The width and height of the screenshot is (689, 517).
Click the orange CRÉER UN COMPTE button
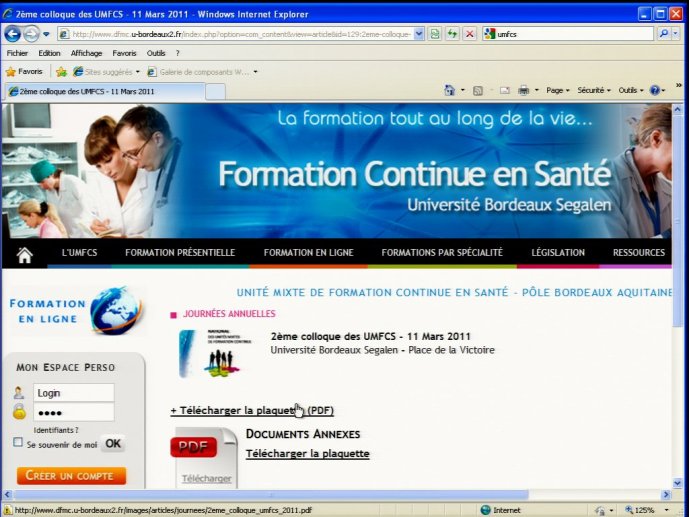point(72,476)
